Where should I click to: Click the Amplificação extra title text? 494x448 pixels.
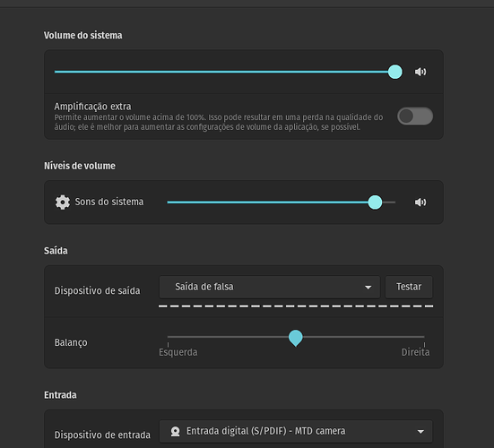tap(92, 107)
